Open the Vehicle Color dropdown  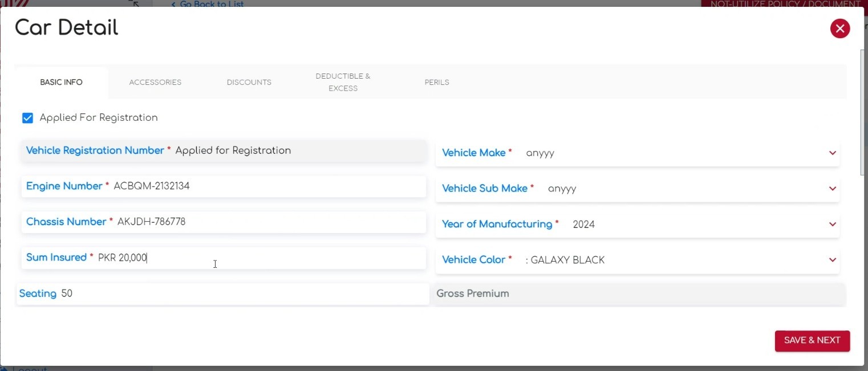pos(832,260)
